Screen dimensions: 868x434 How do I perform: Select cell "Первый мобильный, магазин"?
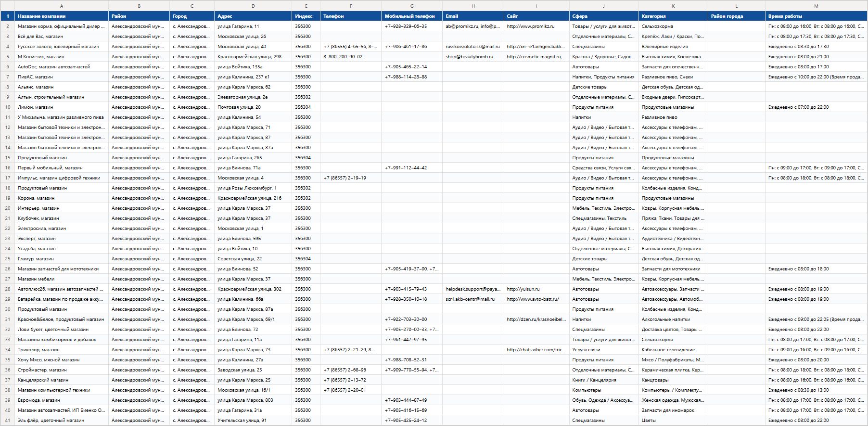(62, 168)
